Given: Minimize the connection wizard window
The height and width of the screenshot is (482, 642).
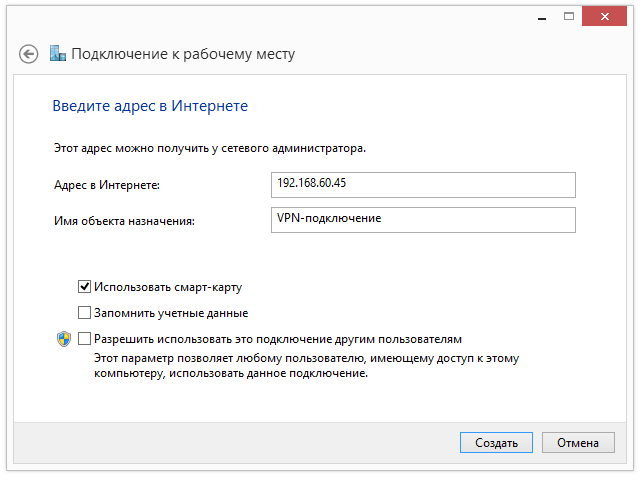Looking at the screenshot, I should click(x=542, y=16).
